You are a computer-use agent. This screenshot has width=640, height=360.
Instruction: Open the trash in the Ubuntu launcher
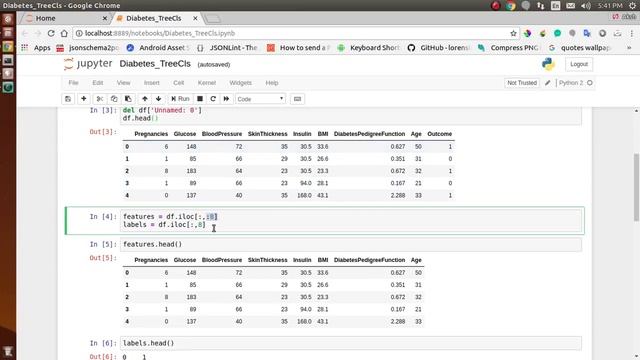tap(8, 351)
